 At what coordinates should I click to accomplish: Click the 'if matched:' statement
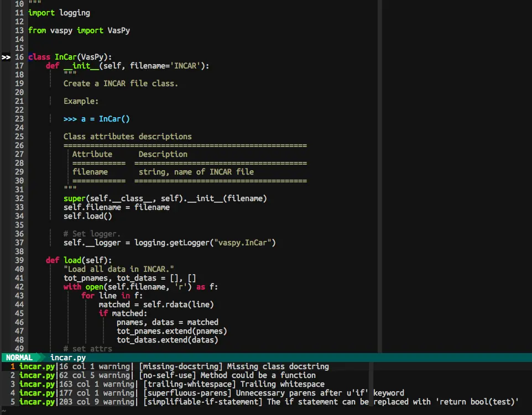point(123,313)
